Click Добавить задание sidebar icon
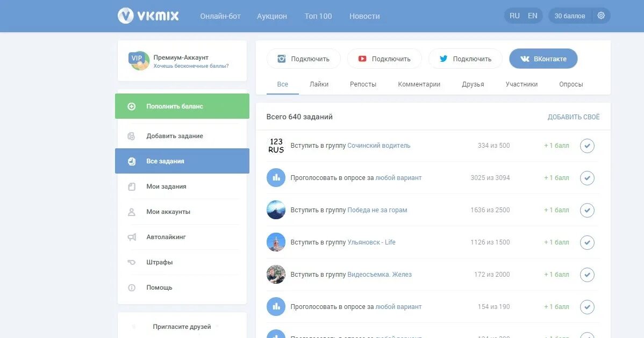 131,136
